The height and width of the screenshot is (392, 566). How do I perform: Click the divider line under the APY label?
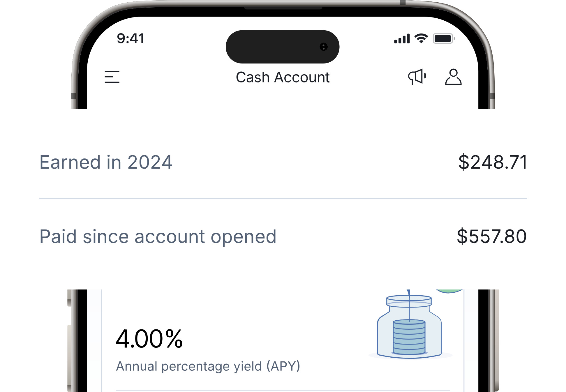coord(283,390)
